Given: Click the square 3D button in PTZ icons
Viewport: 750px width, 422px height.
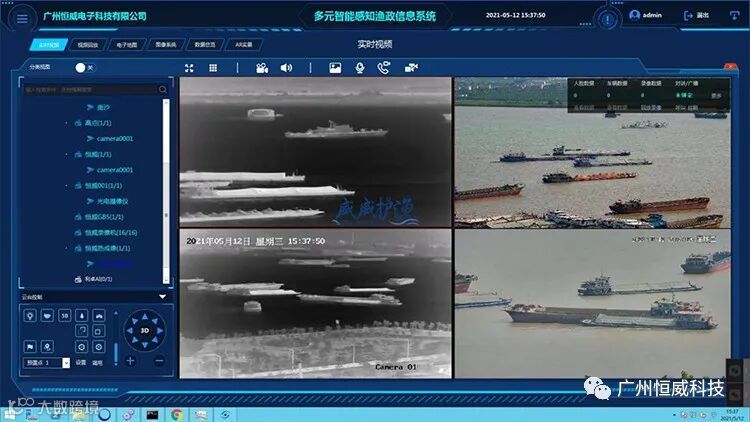Looking at the screenshot, I should coord(64,316).
